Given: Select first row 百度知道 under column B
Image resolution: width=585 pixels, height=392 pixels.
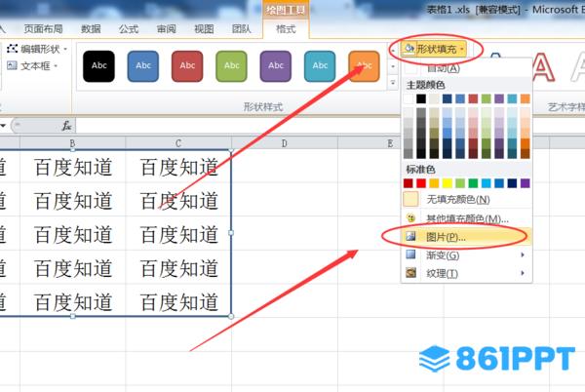Looking at the screenshot, I should pos(73,167).
